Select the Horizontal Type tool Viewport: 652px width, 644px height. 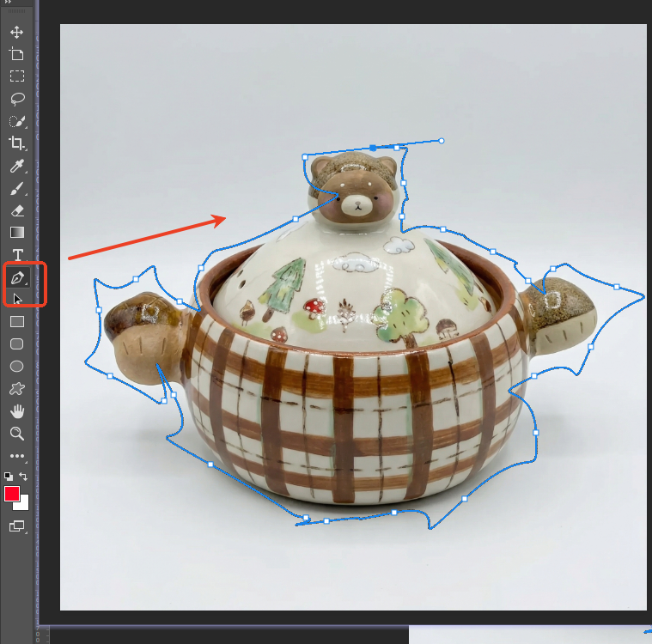click(16, 255)
